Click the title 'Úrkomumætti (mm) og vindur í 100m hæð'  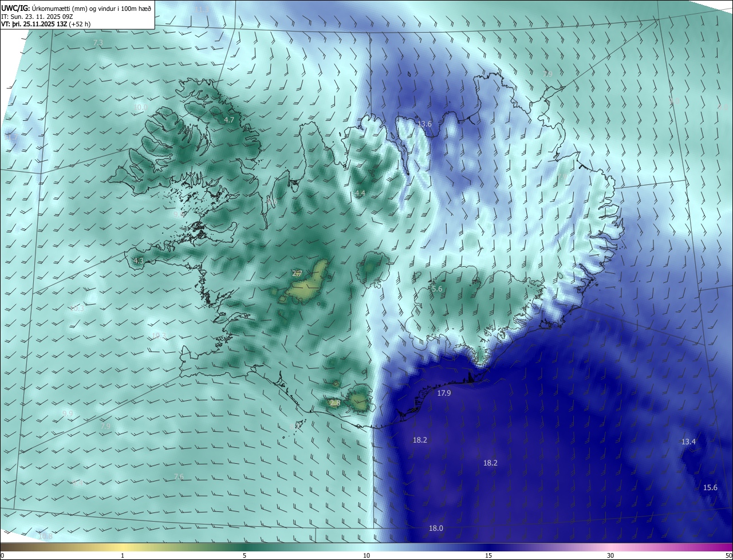click(92, 8)
